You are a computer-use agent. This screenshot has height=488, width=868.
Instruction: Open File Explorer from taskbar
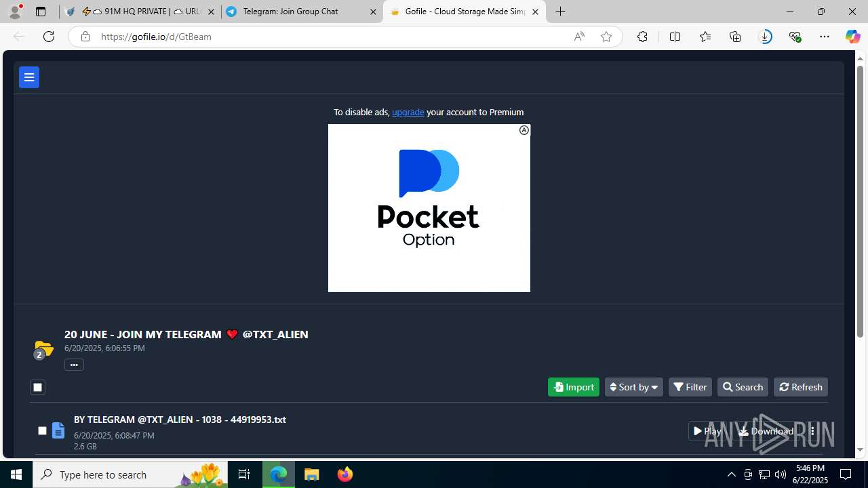pos(311,474)
